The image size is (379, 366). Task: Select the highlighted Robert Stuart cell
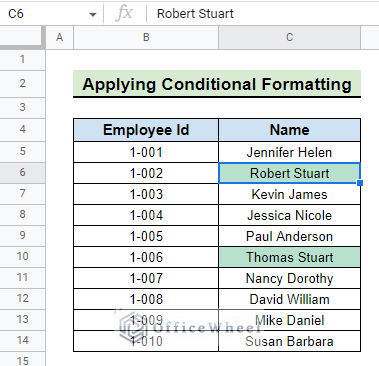[289, 173]
